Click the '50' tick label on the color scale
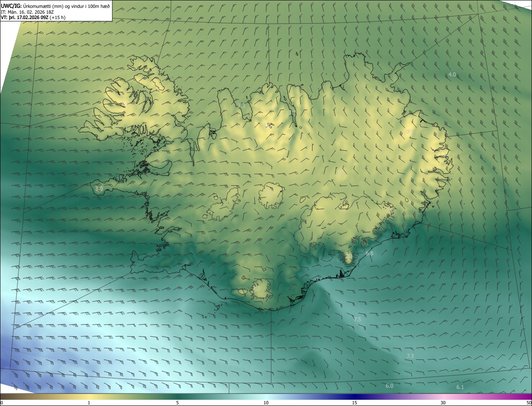Viewport: 532px width, 406px height. 529,403
